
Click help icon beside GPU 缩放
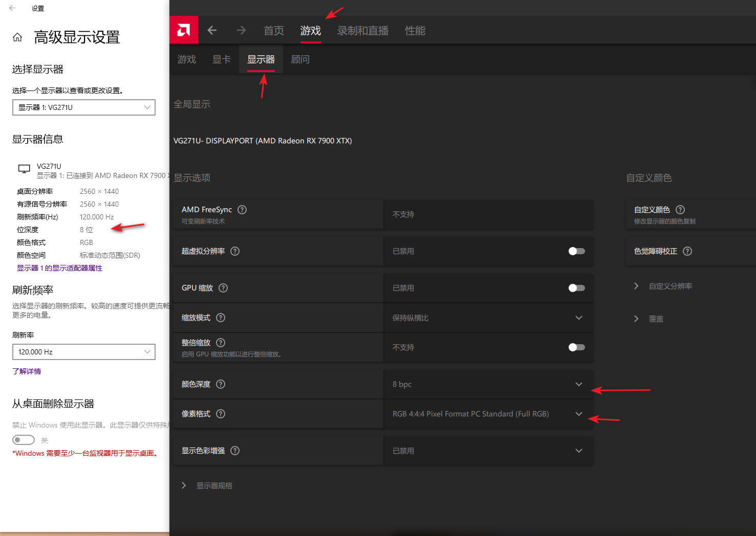223,288
